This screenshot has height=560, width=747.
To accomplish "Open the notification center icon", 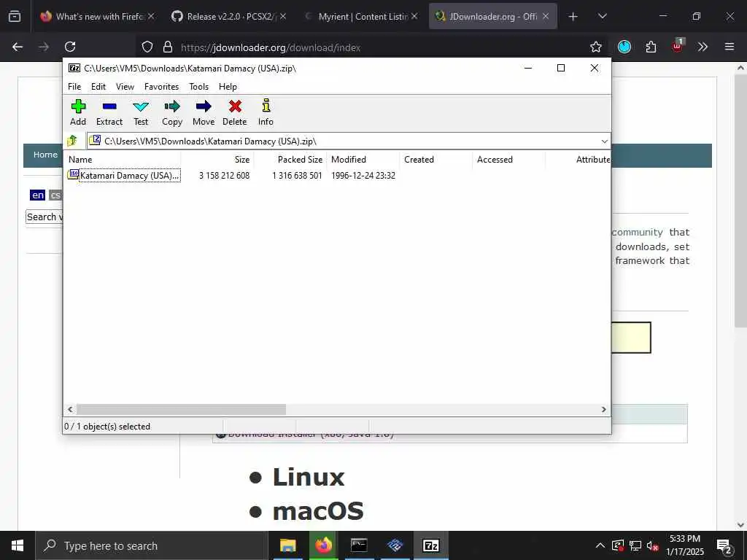I will pyautogui.click(x=724, y=546).
